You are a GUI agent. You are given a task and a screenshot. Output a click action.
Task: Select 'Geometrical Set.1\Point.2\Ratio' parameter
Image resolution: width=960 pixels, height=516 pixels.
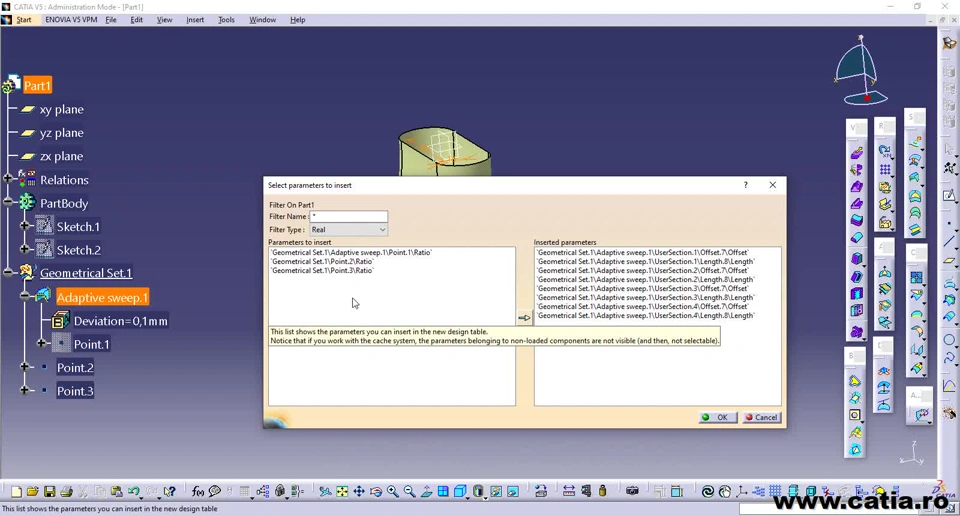click(322, 261)
